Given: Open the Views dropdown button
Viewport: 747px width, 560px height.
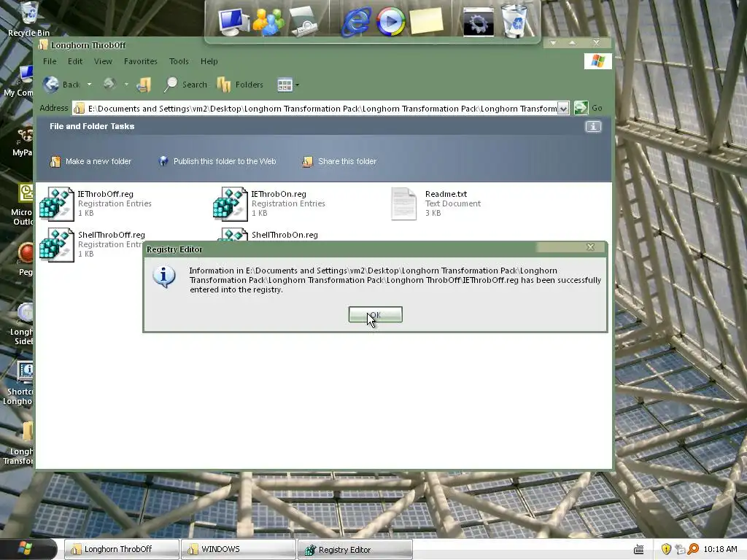Looking at the screenshot, I should coord(288,85).
